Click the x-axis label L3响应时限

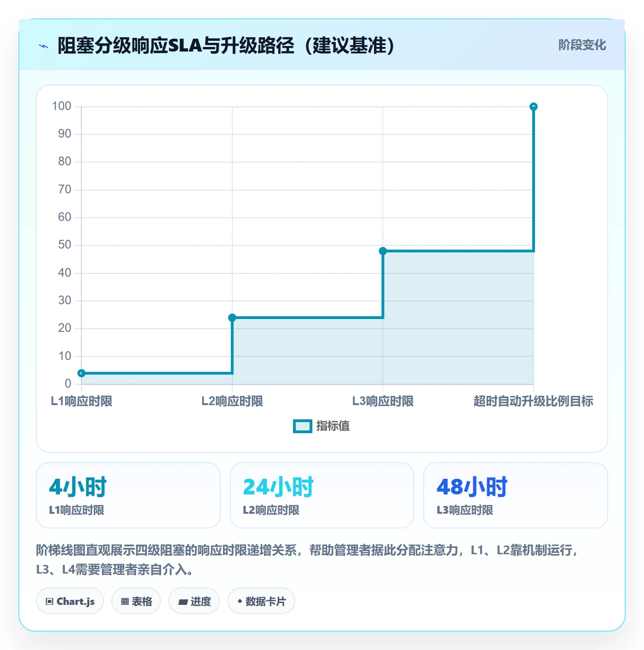tap(383, 401)
